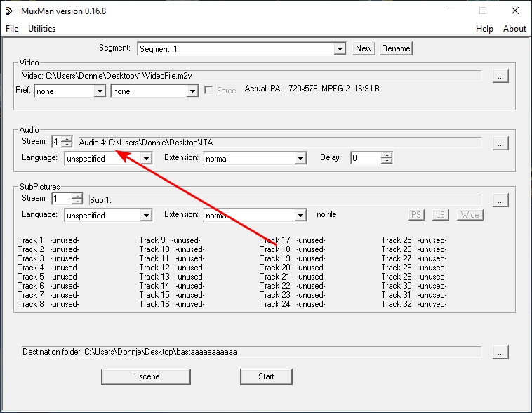Viewport: 532px width, 413px height.
Task: Decrease the SubPictures stream number
Action: tap(77, 202)
